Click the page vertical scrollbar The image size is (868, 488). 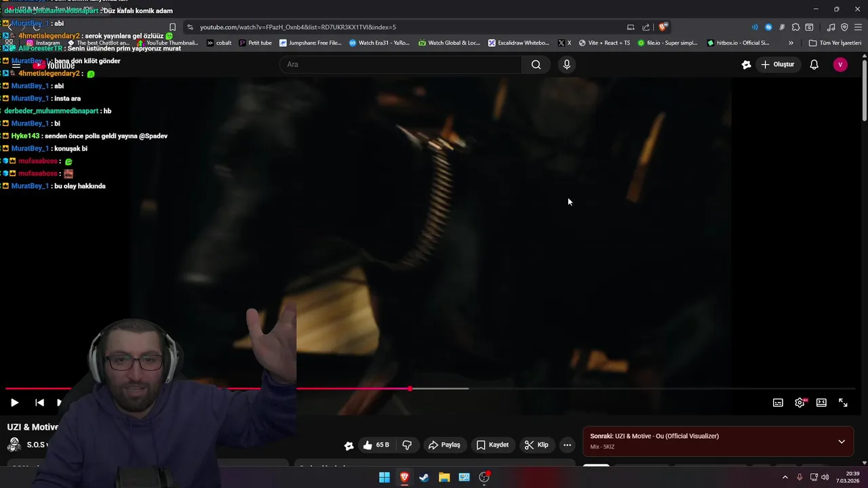click(x=865, y=91)
